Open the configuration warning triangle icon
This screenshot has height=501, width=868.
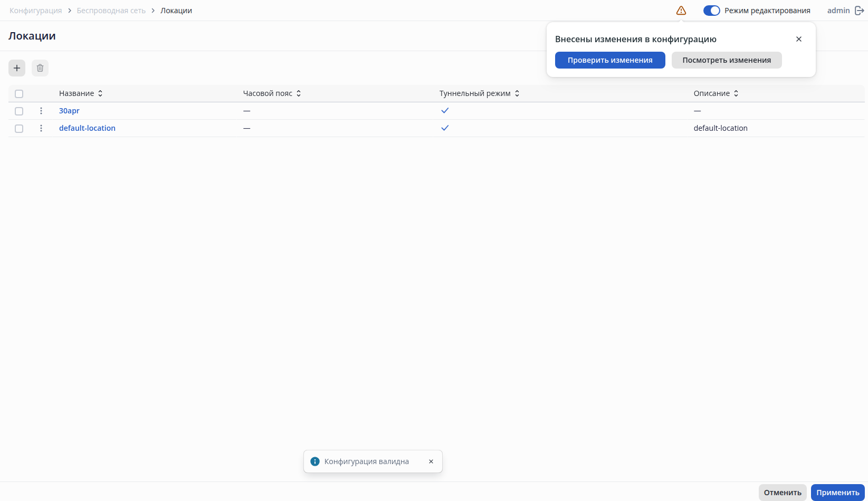pos(681,11)
